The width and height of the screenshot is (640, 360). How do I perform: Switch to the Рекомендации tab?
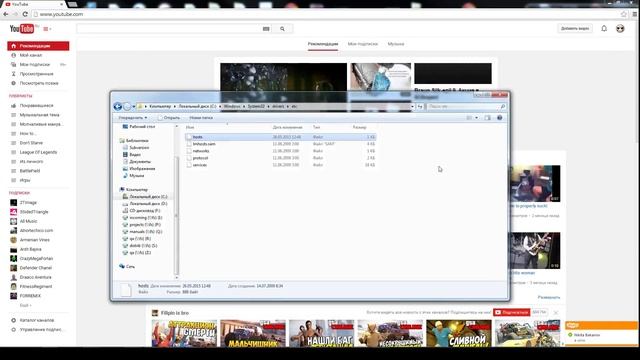point(323,44)
